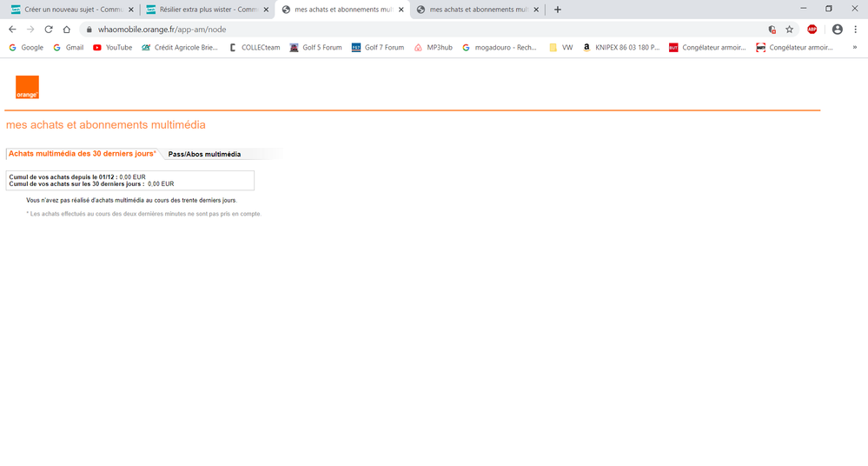Image resolution: width=868 pixels, height=466 pixels.
Task: Switch to Pass/Abos multimédia tab
Action: coord(204,154)
